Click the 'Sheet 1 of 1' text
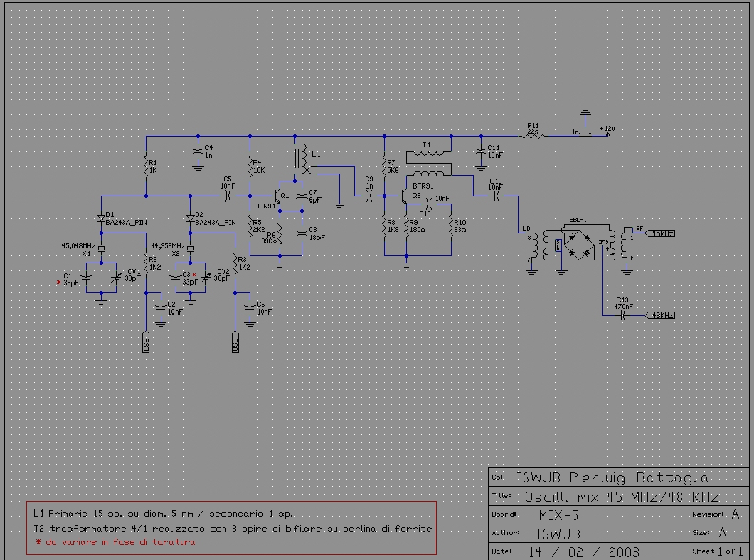 [x=717, y=551]
